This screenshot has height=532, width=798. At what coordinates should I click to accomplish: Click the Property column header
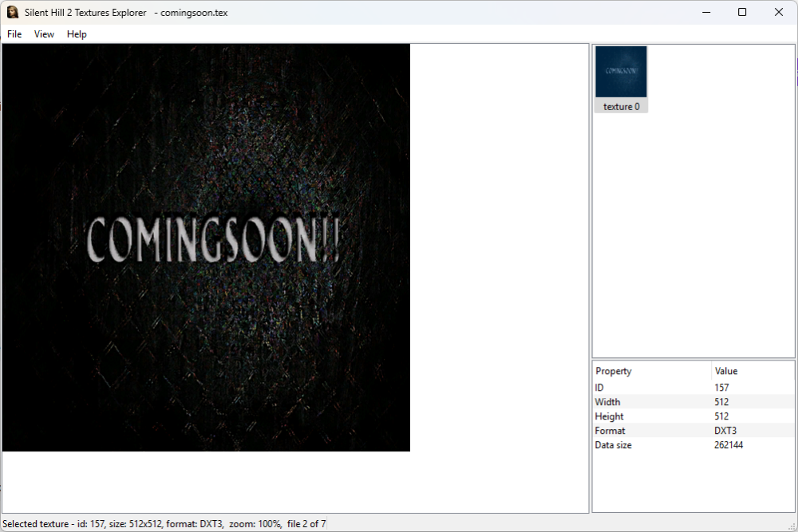click(x=614, y=371)
